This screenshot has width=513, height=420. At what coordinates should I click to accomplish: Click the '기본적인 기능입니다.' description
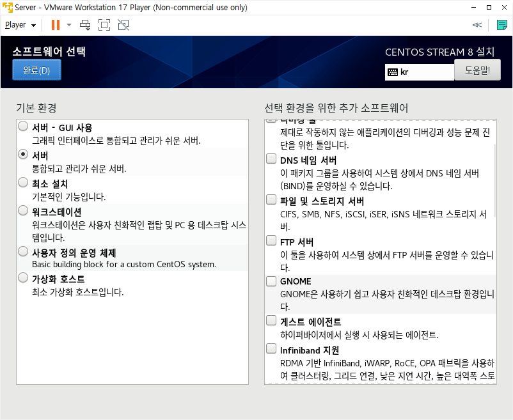coord(68,197)
